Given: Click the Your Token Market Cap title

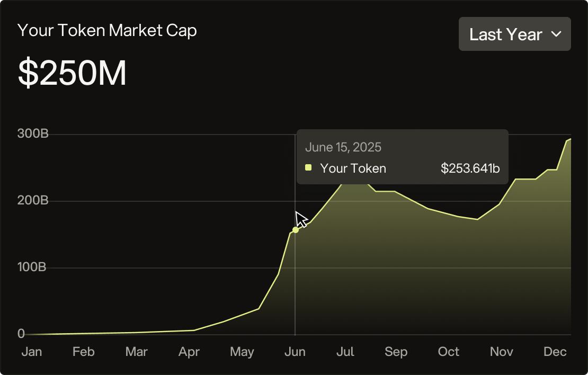Looking at the screenshot, I should click(107, 30).
